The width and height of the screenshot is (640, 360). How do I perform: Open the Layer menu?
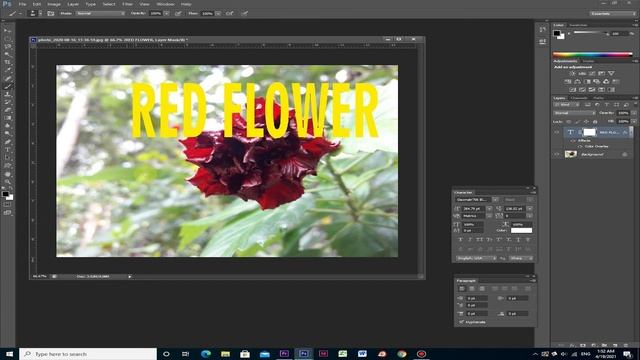[73, 4]
